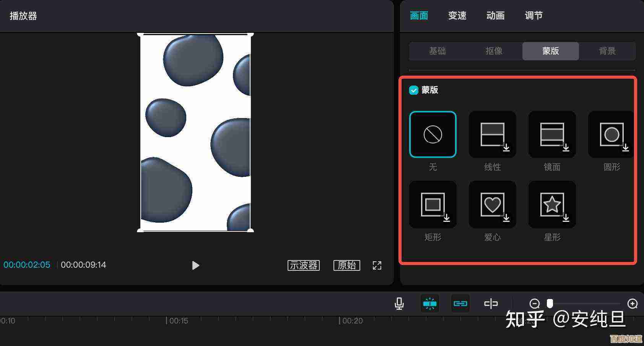Uncheck the 蒙版 checkbox

[413, 90]
